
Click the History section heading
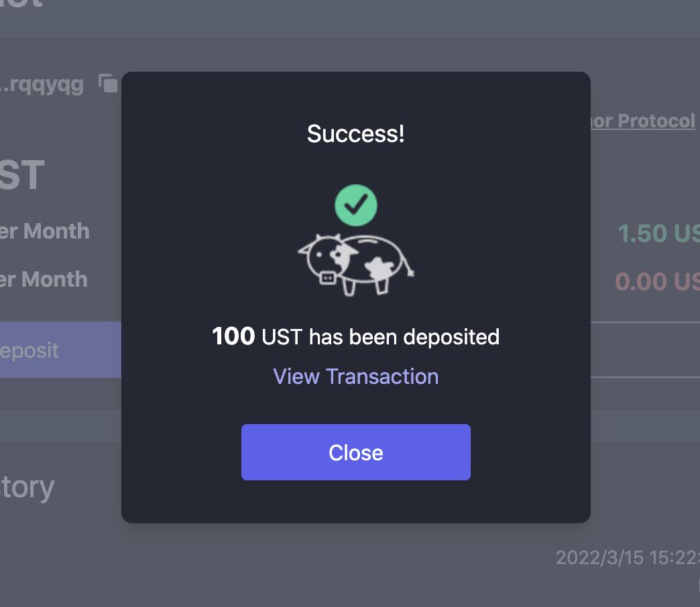[x=27, y=488]
